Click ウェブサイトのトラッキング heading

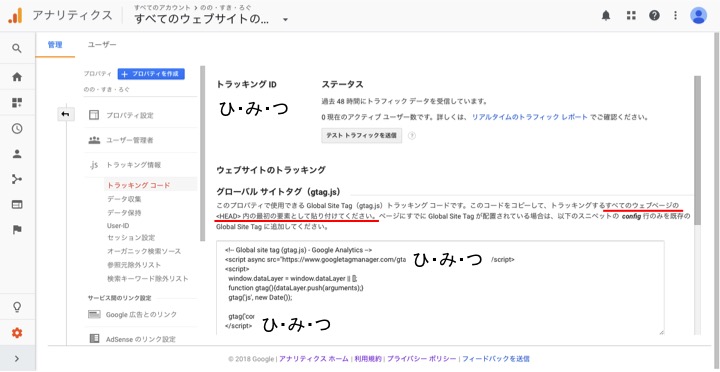(271, 170)
